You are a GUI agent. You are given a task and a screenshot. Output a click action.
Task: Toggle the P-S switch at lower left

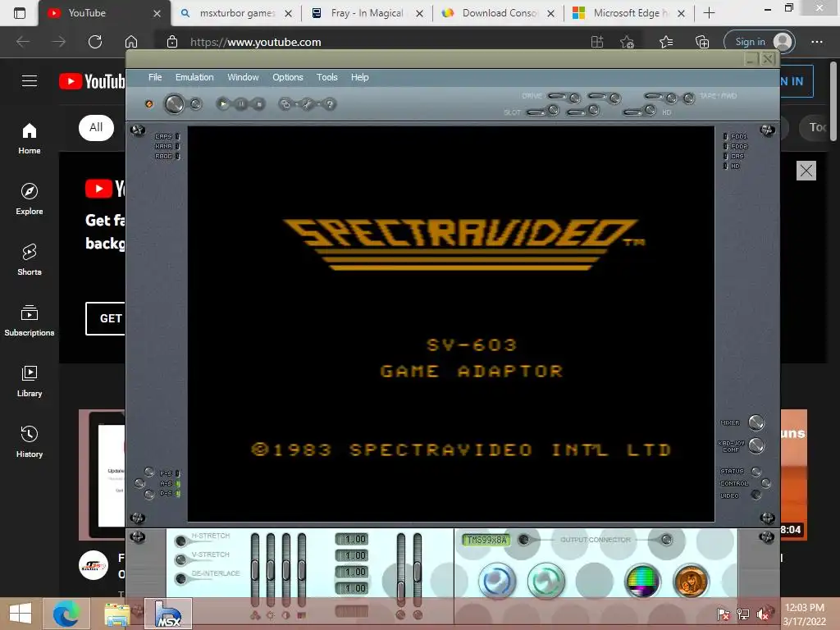pos(149,472)
